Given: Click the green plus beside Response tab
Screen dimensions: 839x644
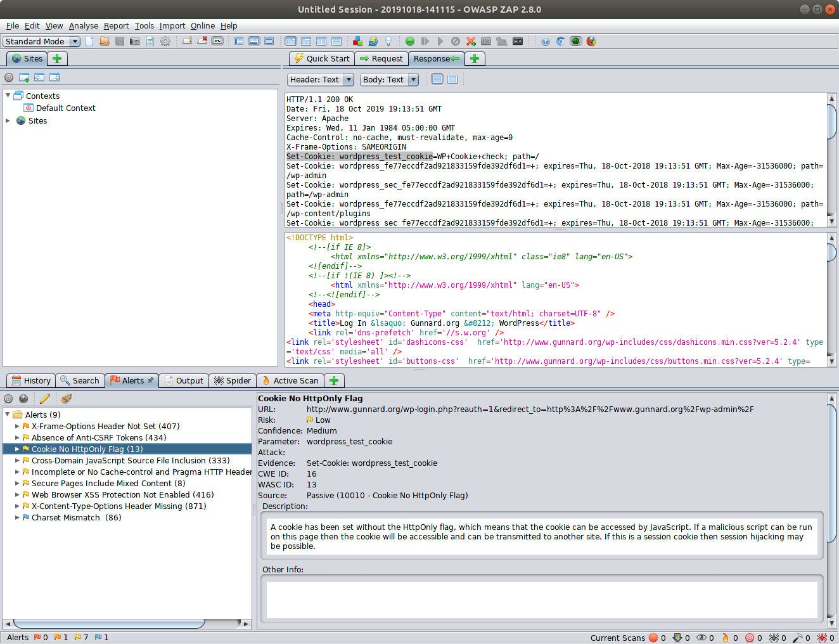Looking at the screenshot, I should click(x=474, y=58).
